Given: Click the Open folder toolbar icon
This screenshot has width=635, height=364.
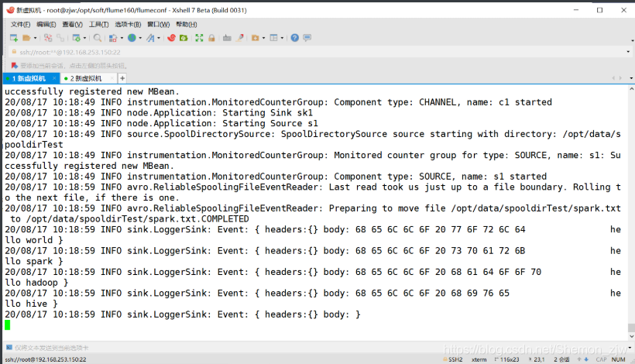Looking at the screenshot, I should pyautogui.click(x=27, y=38).
